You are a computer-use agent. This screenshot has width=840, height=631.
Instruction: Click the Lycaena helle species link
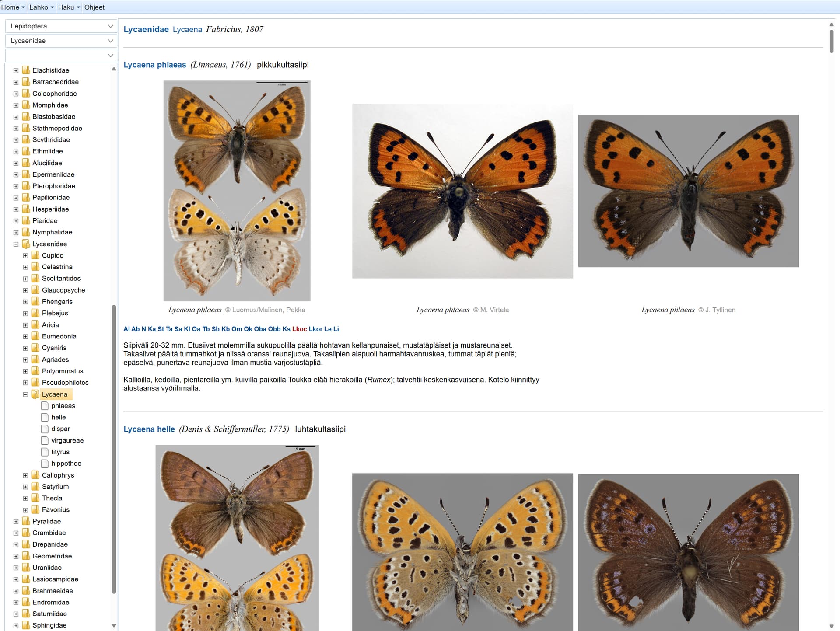point(149,429)
